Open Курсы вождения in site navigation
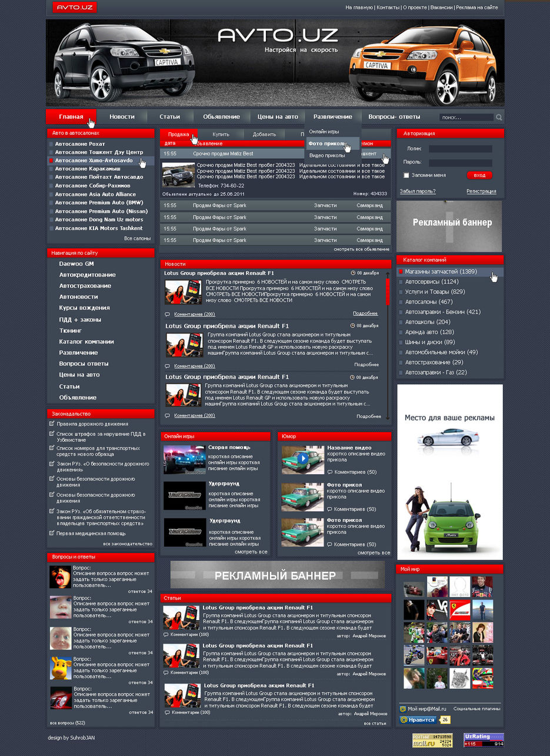 click(84, 308)
